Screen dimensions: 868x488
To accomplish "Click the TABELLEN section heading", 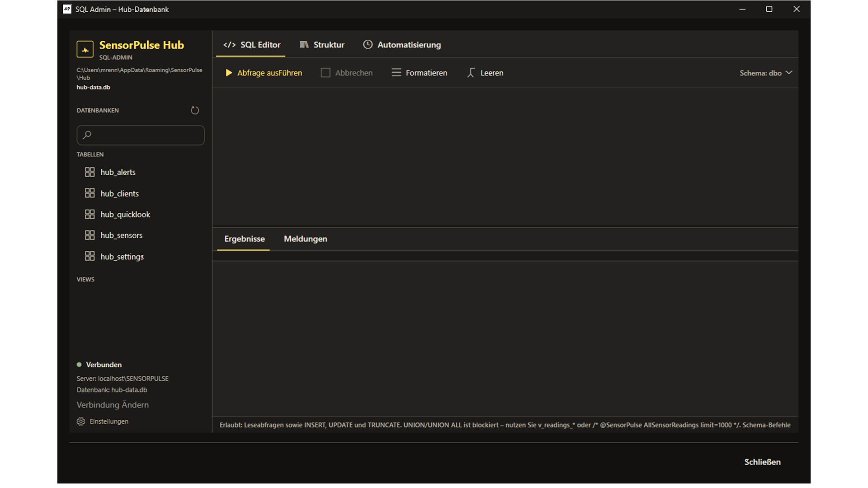I will pos(90,154).
